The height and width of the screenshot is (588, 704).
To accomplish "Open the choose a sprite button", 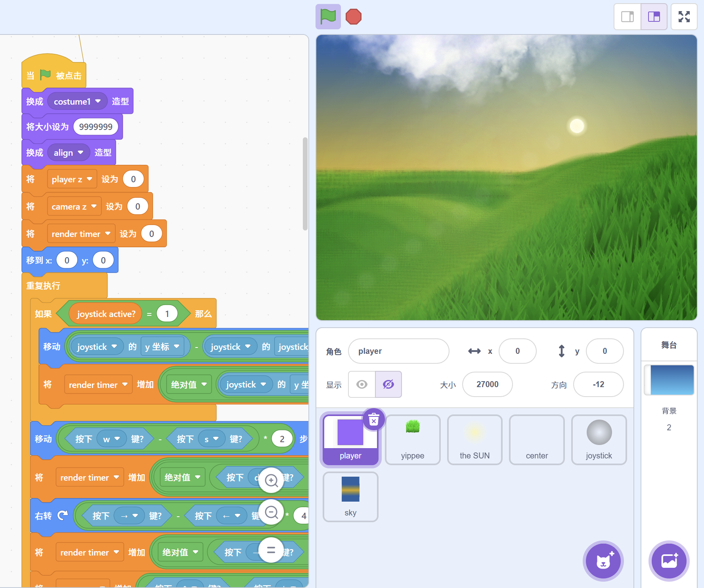I will click(603, 561).
